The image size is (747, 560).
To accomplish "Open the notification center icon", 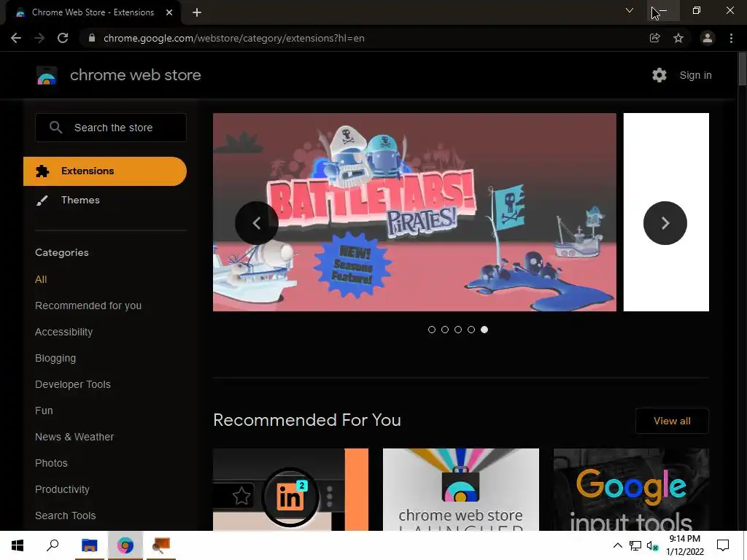I will pyautogui.click(x=723, y=545).
